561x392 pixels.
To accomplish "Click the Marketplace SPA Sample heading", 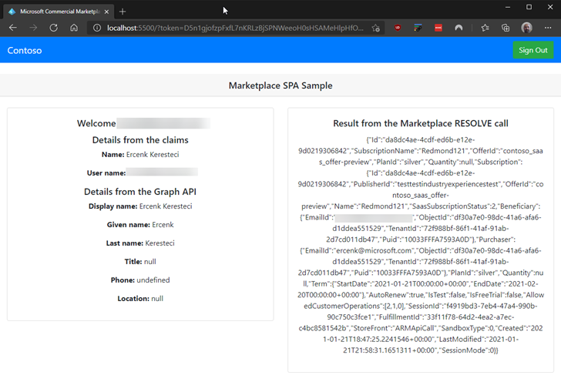I will [x=280, y=85].
